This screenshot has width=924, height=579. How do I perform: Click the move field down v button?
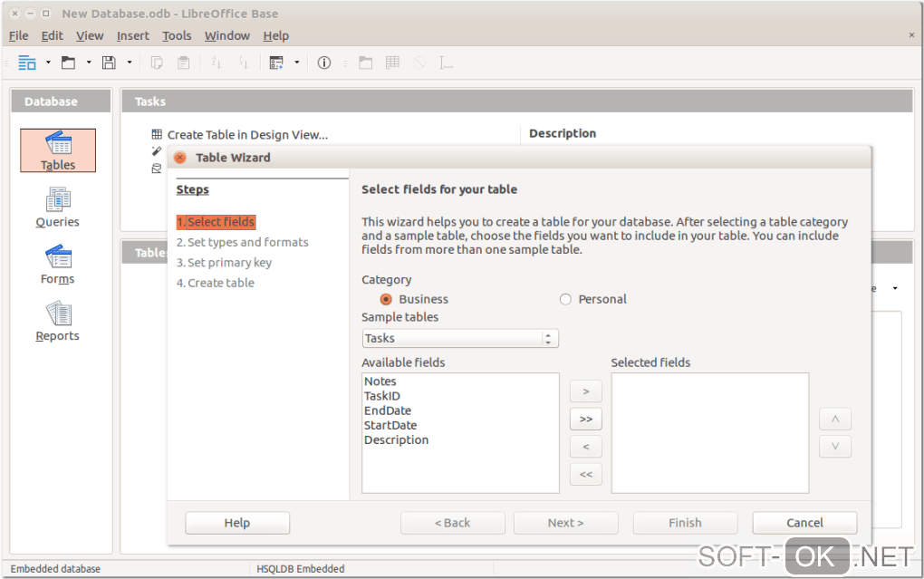(835, 447)
